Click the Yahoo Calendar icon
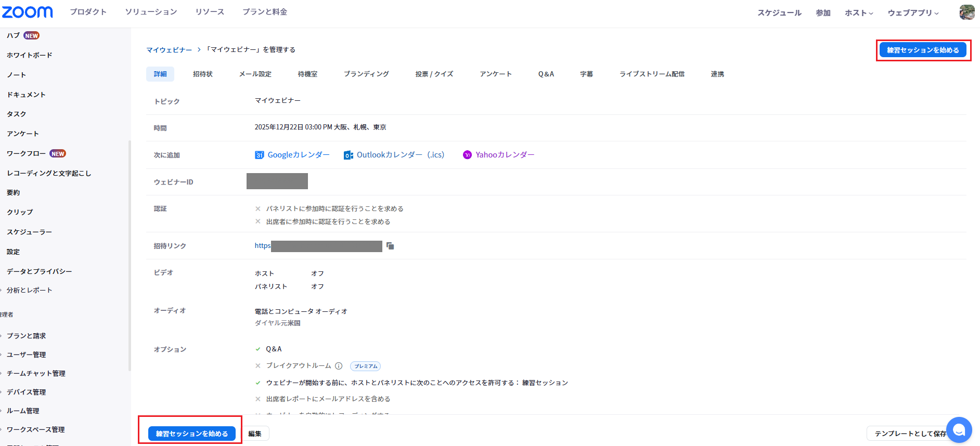This screenshot has width=980, height=446. pyautogui.click(x=467, y=155)
